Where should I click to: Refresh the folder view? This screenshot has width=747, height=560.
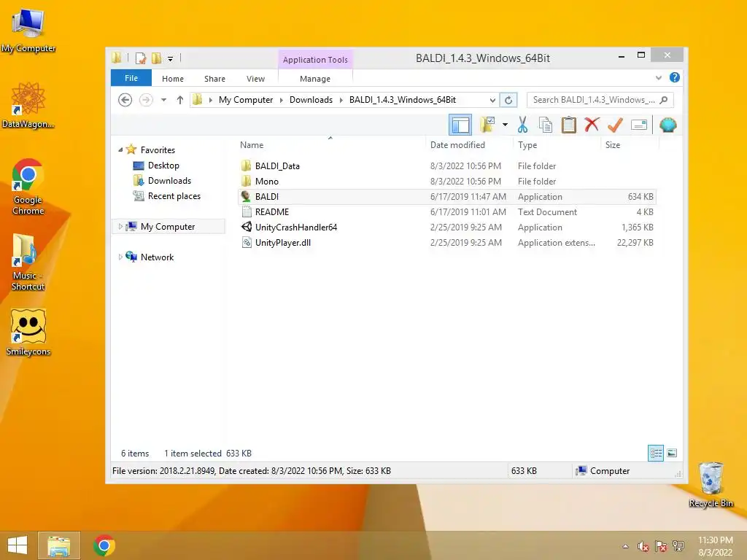[508, 100]
